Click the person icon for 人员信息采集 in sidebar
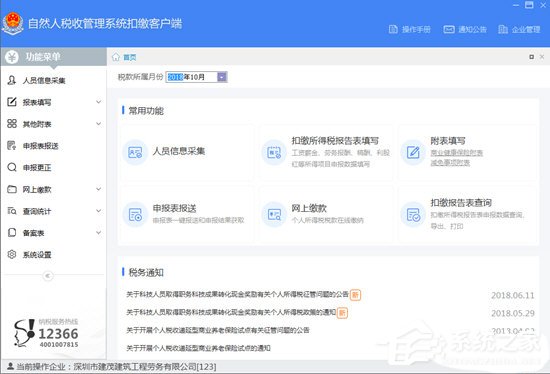 12,80
